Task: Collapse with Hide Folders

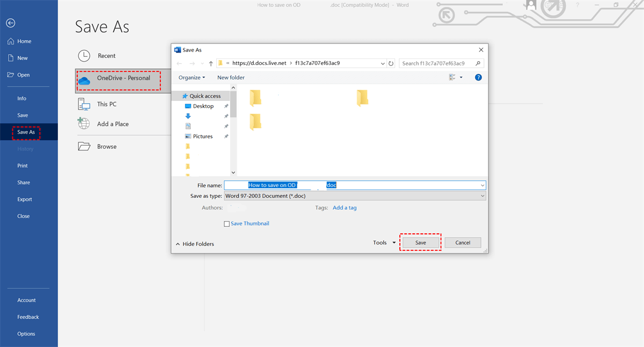Action: tap(195, 244)
